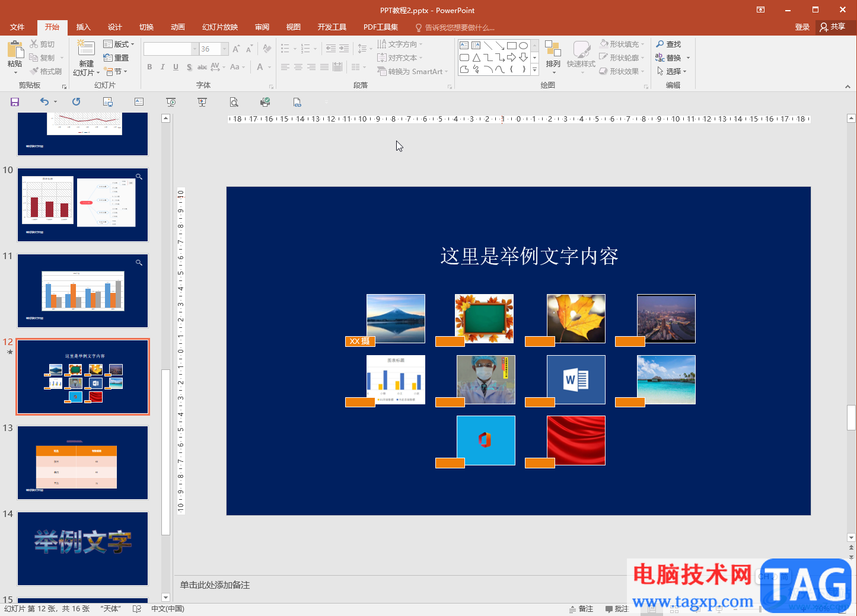Screen dimensions: 857x616
Task: Open the font name combo box
Action: coord(171,49)
